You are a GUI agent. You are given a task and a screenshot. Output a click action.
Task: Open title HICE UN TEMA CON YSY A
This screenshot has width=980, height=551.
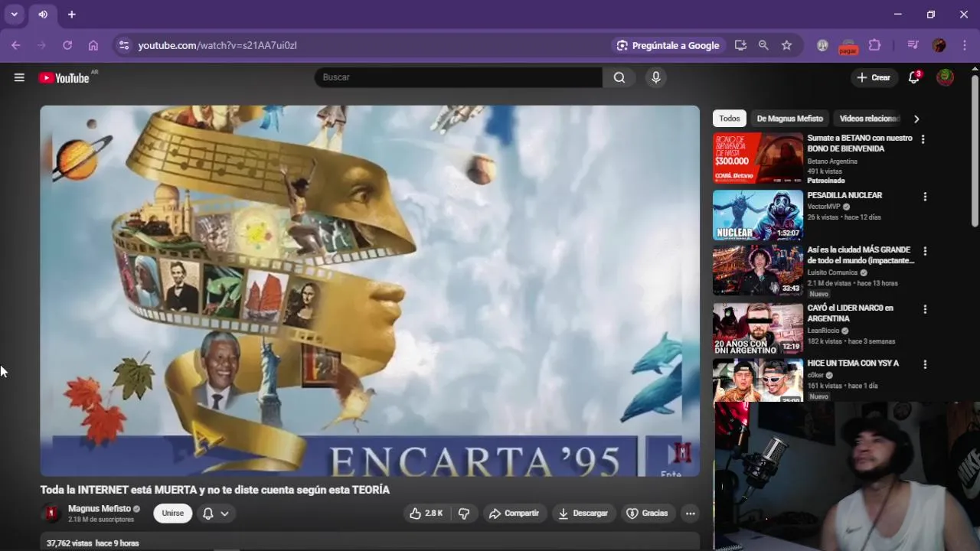853,364
